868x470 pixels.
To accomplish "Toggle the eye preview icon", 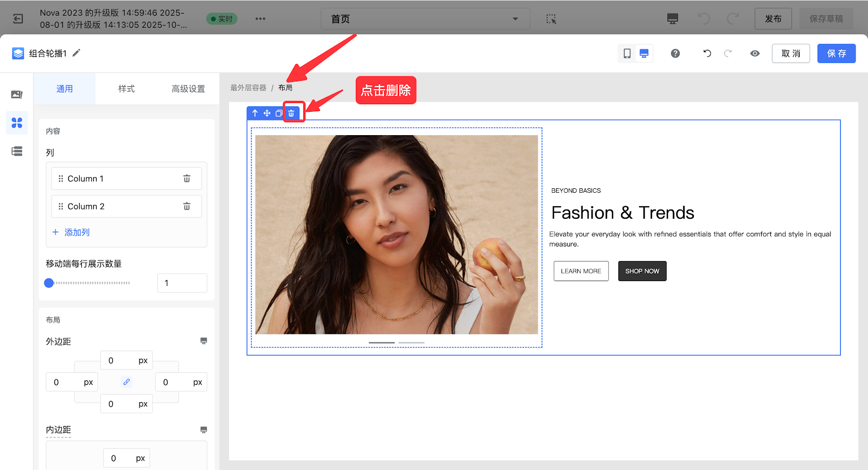I will (755, 53).
